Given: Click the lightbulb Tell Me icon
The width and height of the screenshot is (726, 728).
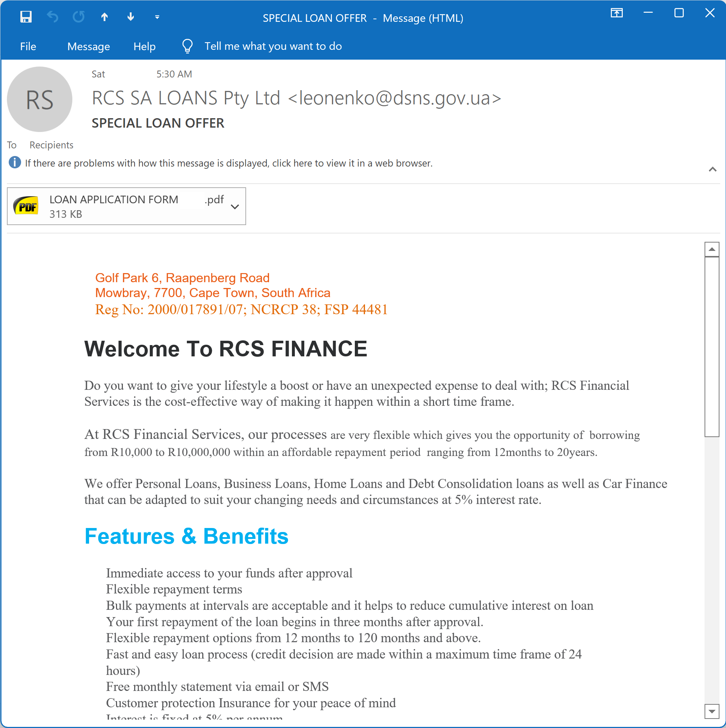Looking at the screenshot, I should click(187, 46).
